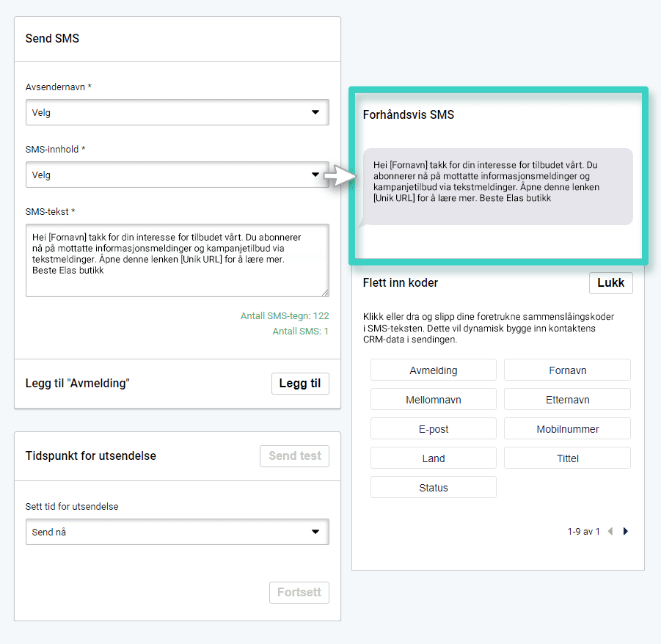
Task: Add the Tittel merge code
Action: (x=567, y=458)
